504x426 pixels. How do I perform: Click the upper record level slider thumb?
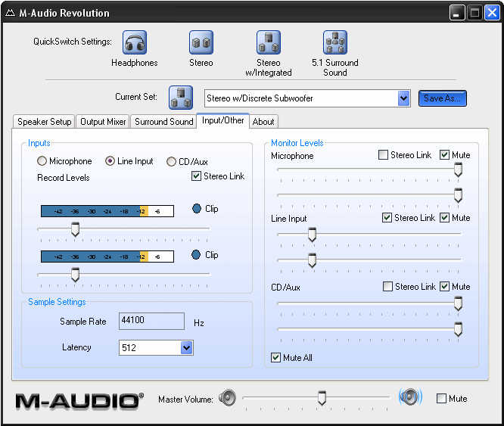point(75,230)
